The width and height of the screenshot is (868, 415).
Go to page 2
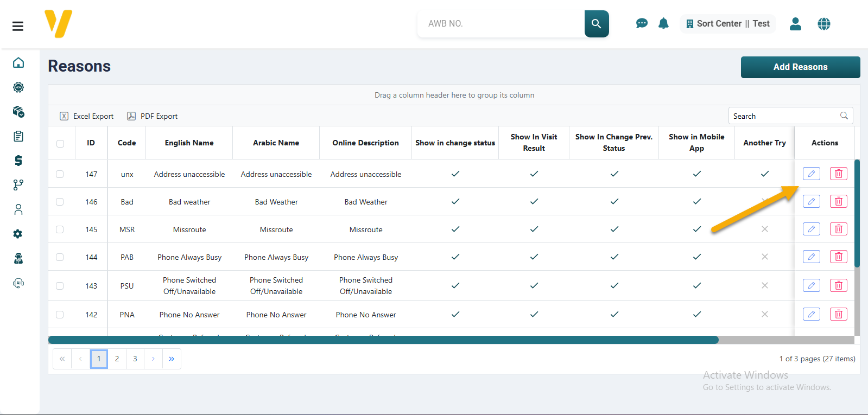tap(117, 359)
